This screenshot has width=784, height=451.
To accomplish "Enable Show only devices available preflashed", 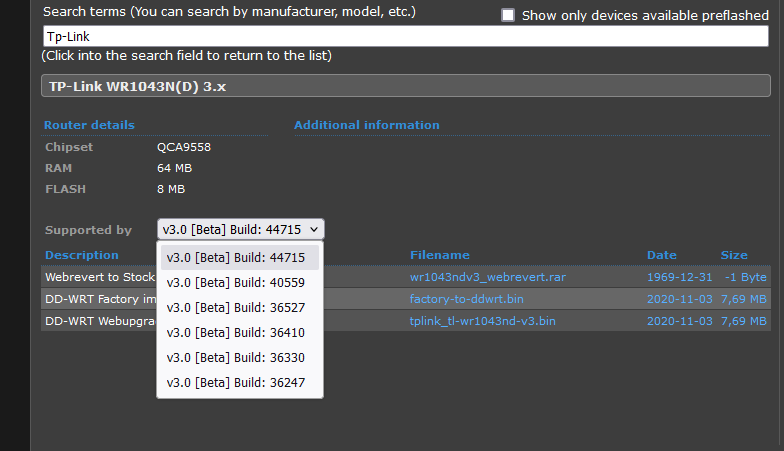I will [x=508, y=15].
